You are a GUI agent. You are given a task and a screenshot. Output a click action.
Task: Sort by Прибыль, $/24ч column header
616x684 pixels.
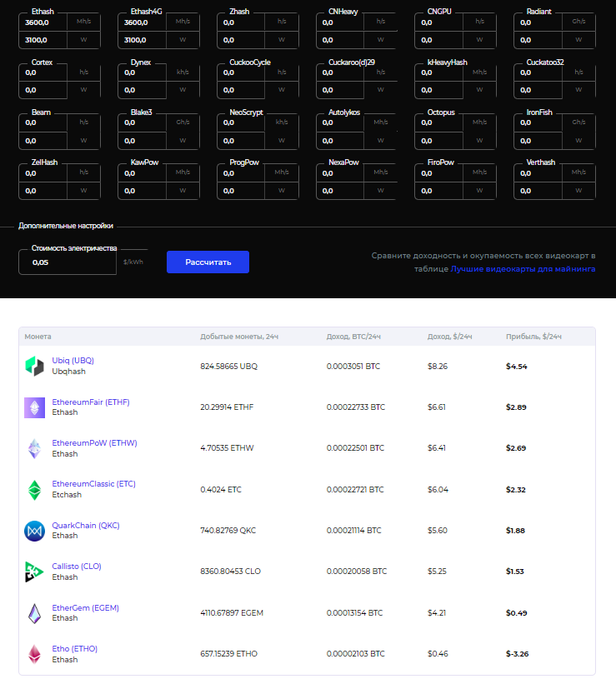533,337
